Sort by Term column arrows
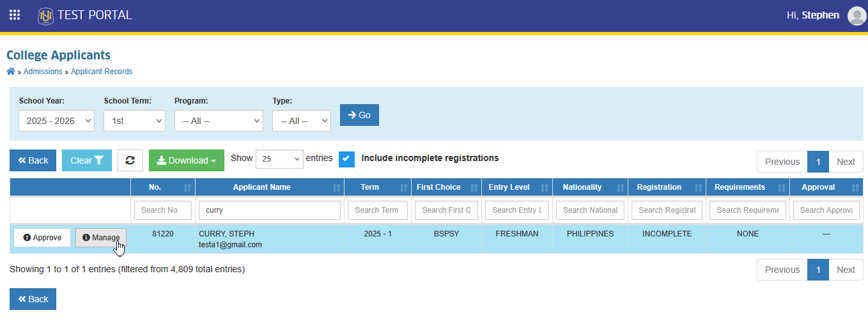This screenshot has height=324, width=868. pyautogui.click(x=403, y=187)
